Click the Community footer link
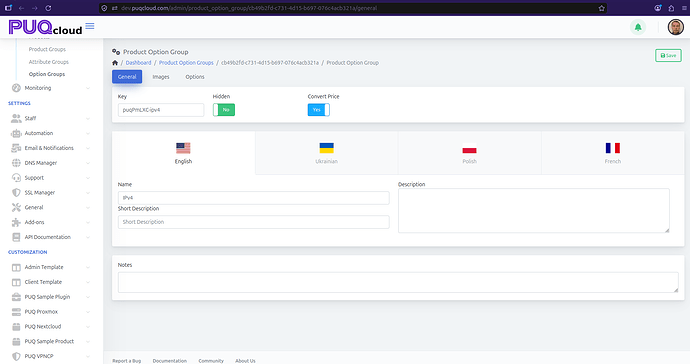The image size is (690, 364). (211, 361)
